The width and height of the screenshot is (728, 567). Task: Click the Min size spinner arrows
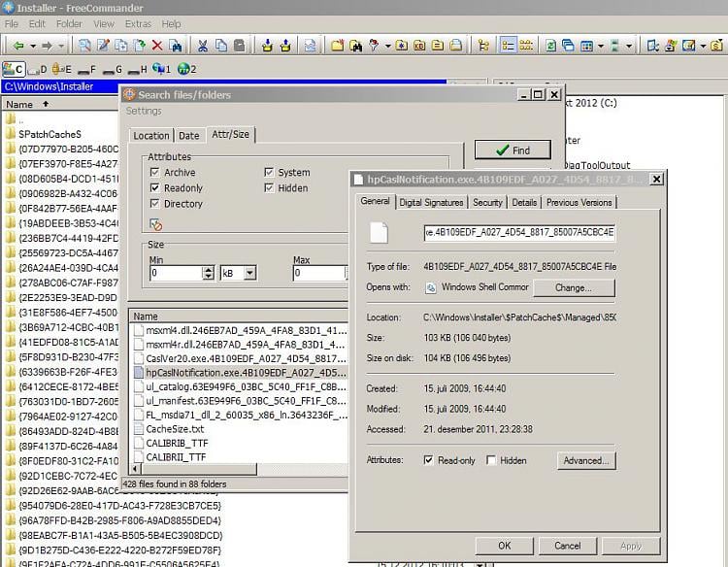(x=209, y=273)
